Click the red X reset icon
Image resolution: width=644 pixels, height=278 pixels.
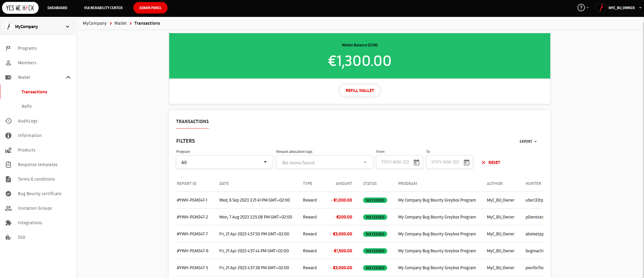coord(483,163)
